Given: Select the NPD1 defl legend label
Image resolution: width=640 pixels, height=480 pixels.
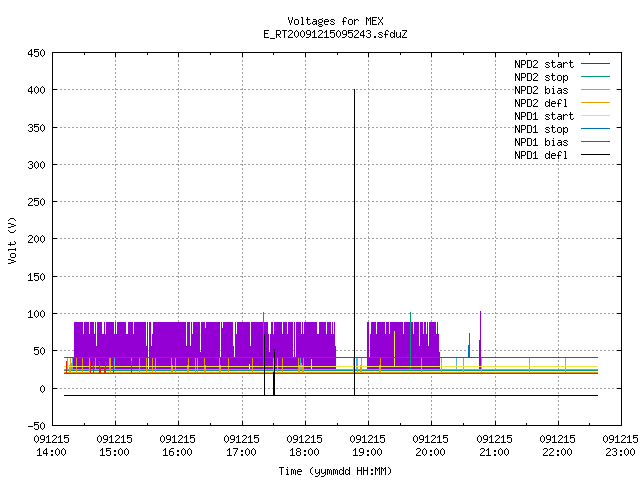Looking at the screenshot, I should (x=541, y=155).
